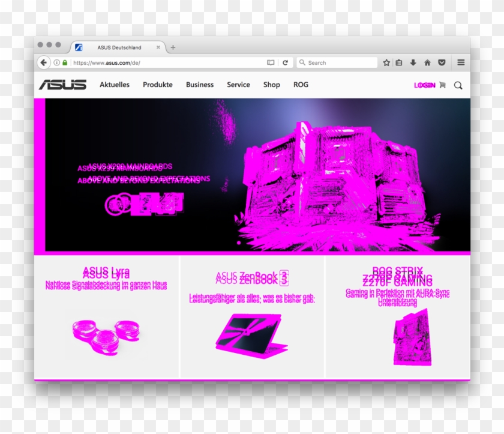The height and width of the screenshot is (434, 504).
Task: Click the ROG STRIX Z270F GAMING heading
Action: (398, 276)
